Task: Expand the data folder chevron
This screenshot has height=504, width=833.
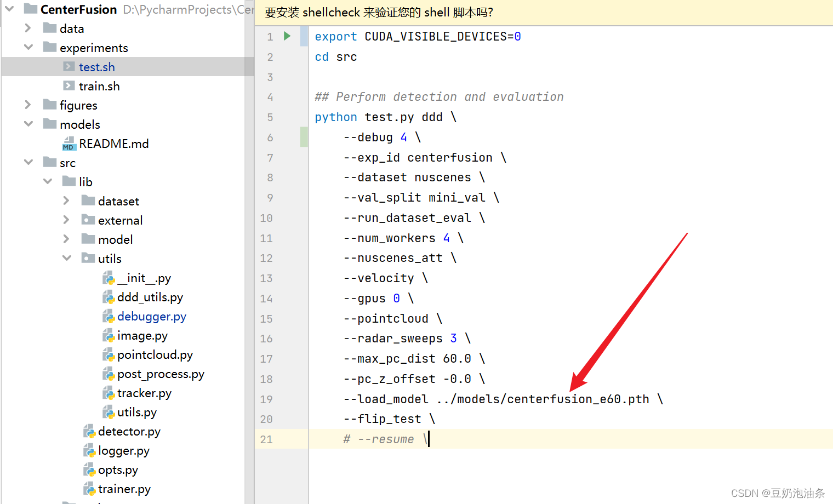Action: tap(28, 27)
